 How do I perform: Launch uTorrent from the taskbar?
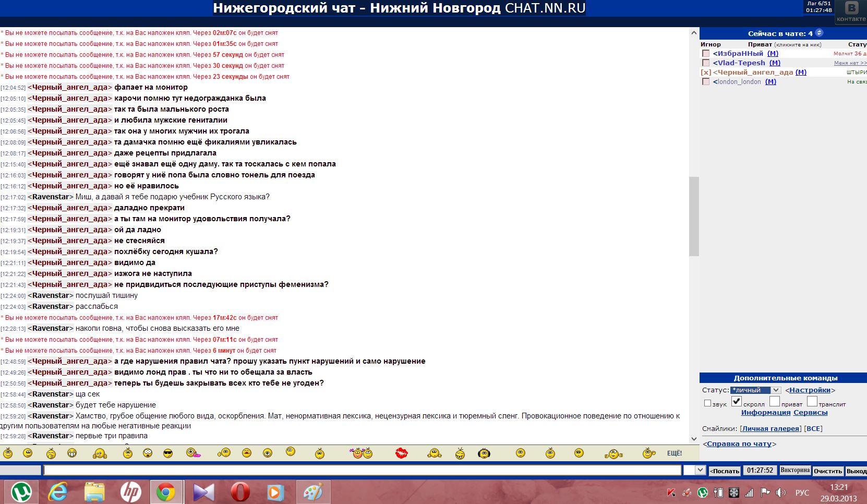[x=21, y=492]
